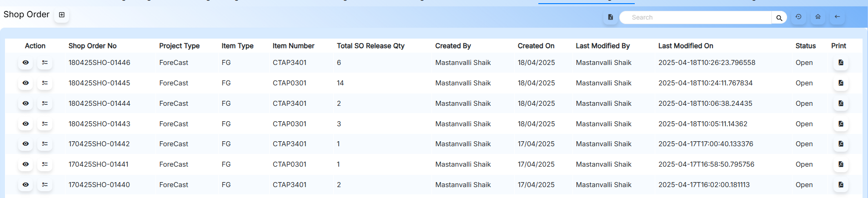The width and height of the screenshot is (868, 198).
Task: Print shop order 180425SHO-01446
Action: pyautogui.click(x=841, y=63)
